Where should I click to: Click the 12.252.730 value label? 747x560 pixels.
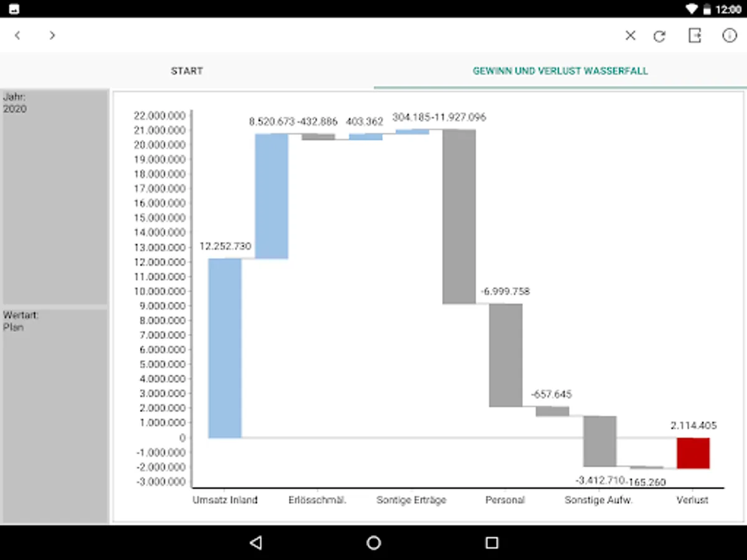pos(225,246)
